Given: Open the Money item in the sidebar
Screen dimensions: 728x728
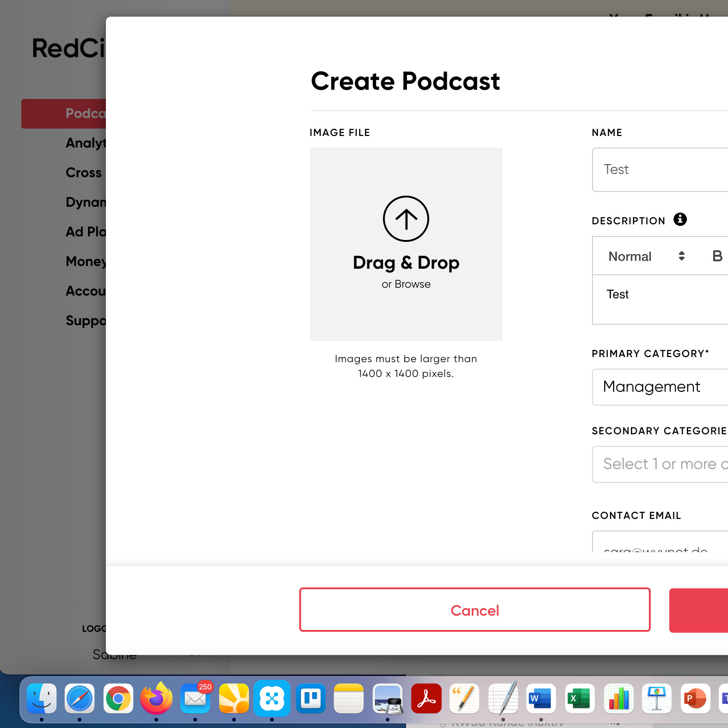Looking at the screenshot, I should coord(86,261).
